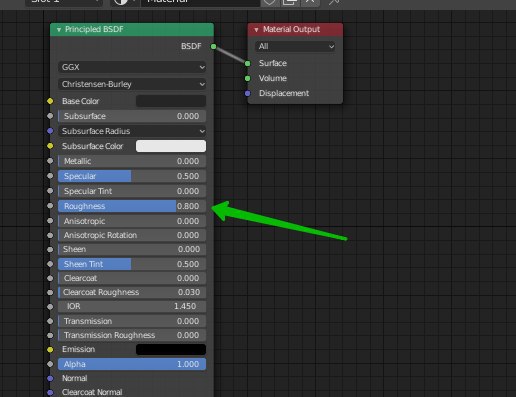Click the Transmission Roughness input socket
516x397 pixels.
(x=50, y=335)
